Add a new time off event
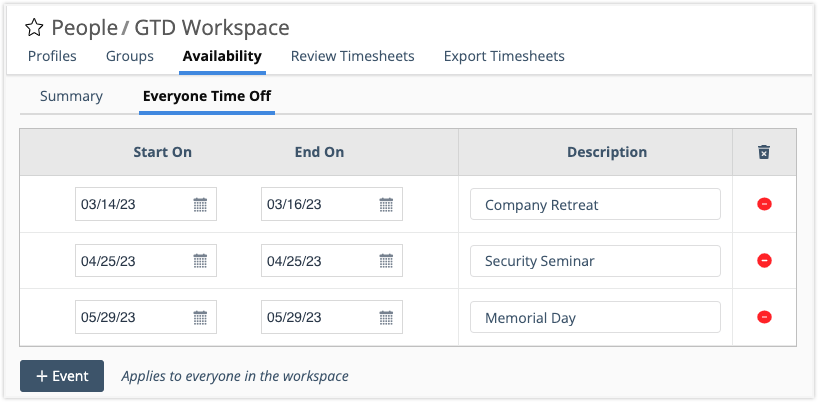The width and height of the screenshot is (818, 402). click(62, 376)
